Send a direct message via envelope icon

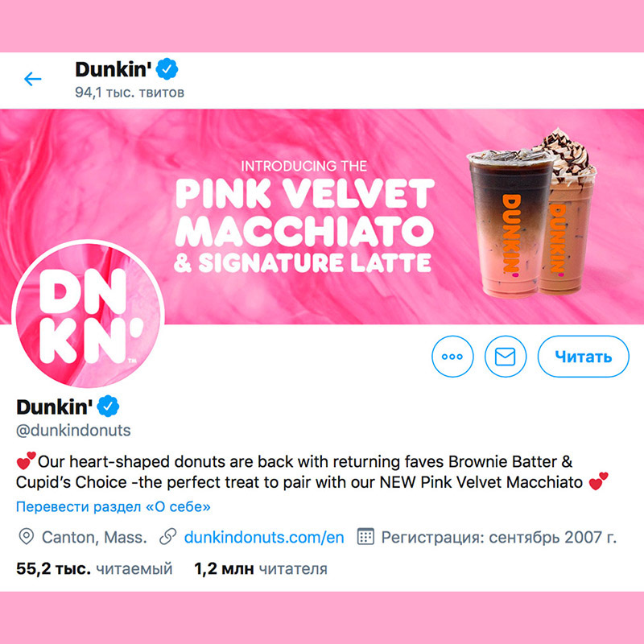click(506, 356)
